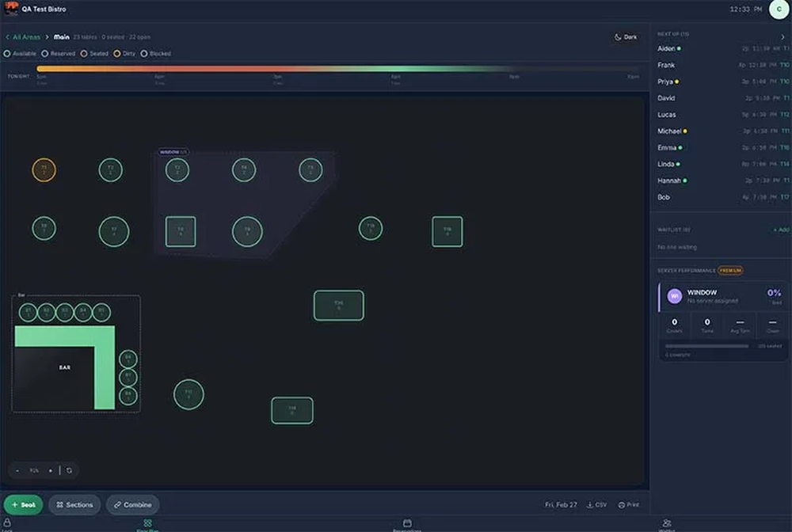
Task: Select round table T2 on floor plan
Action: pos(111,170)
